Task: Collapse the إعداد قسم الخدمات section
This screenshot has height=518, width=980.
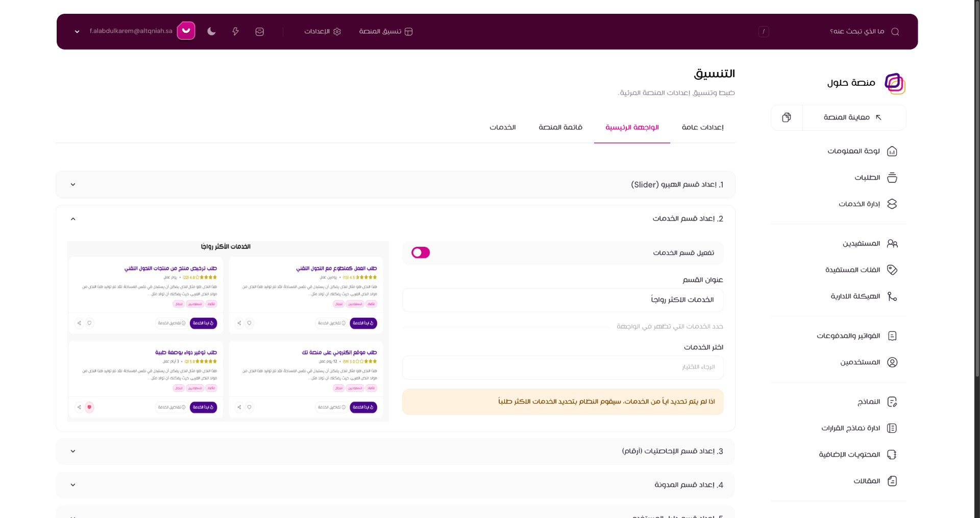Action: coord(73,219)
